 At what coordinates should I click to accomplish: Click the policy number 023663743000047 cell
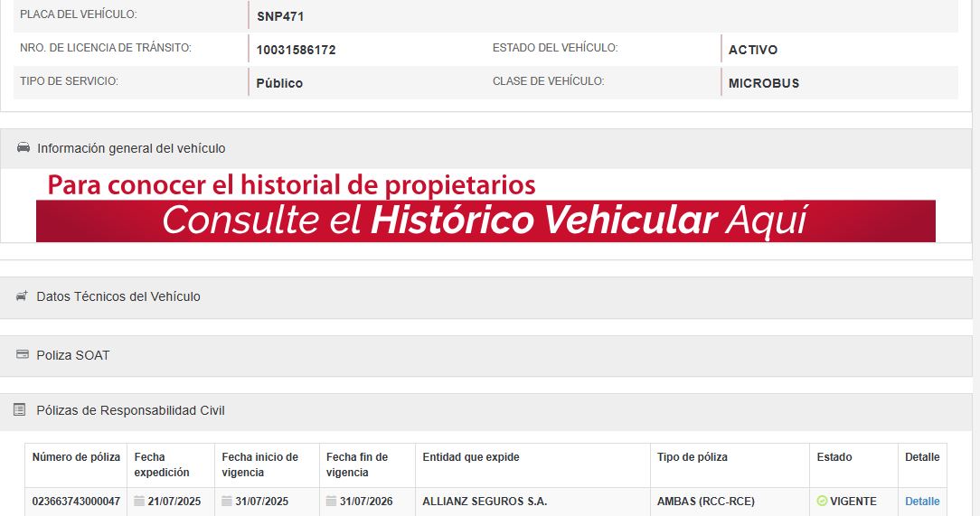coord(76,502)
